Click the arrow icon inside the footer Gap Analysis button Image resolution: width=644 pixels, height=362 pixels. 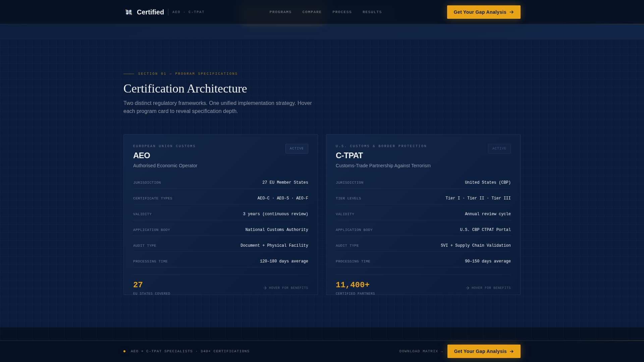511,351
